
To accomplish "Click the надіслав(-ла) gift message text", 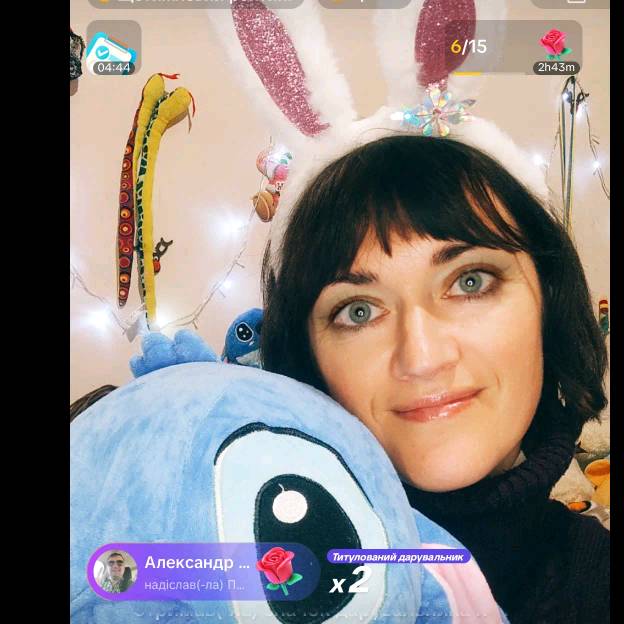I will coord(194,585).
